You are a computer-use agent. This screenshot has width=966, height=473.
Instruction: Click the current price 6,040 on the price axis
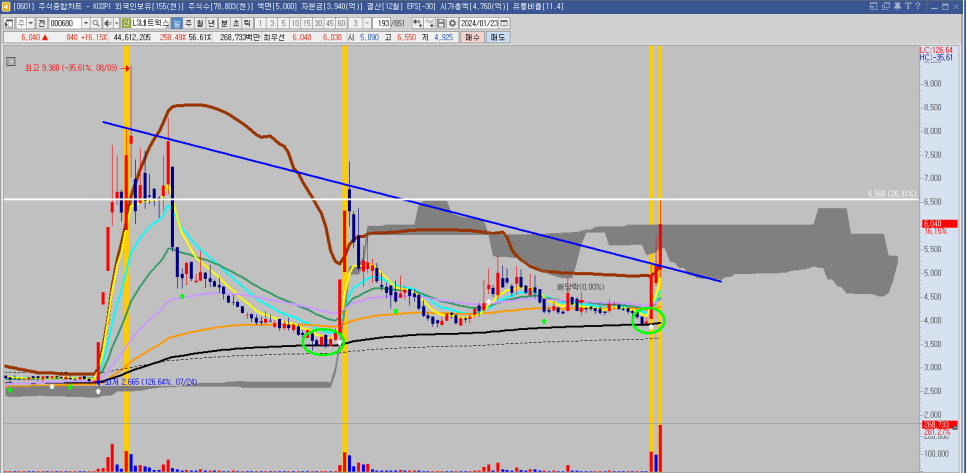940,224
